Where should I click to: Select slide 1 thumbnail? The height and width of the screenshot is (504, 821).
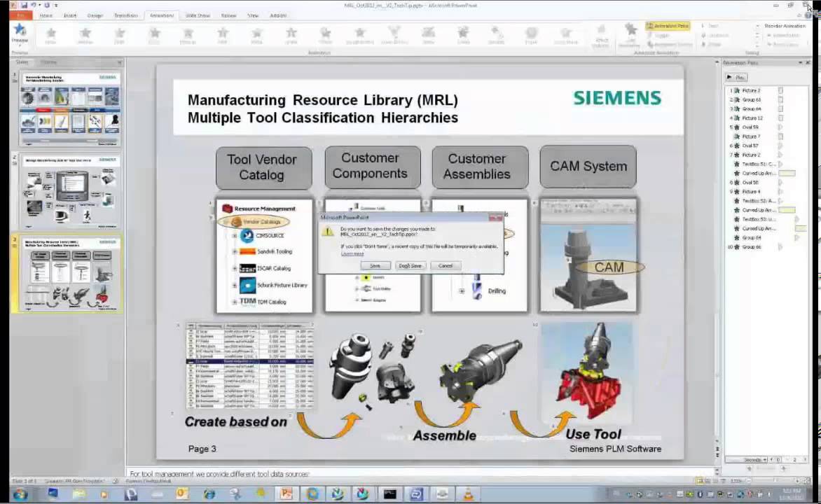pyautogui.click(x=69, y=109)
